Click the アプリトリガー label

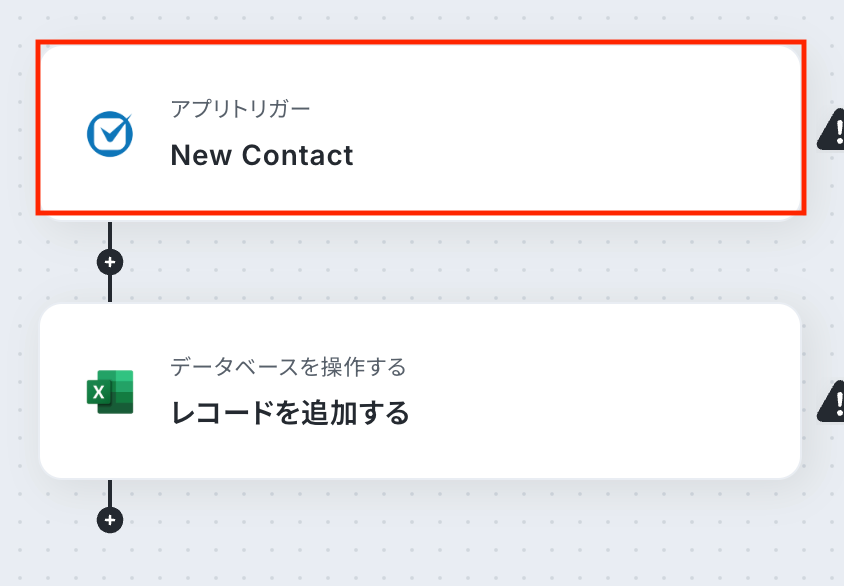click(x=240, y=109)
